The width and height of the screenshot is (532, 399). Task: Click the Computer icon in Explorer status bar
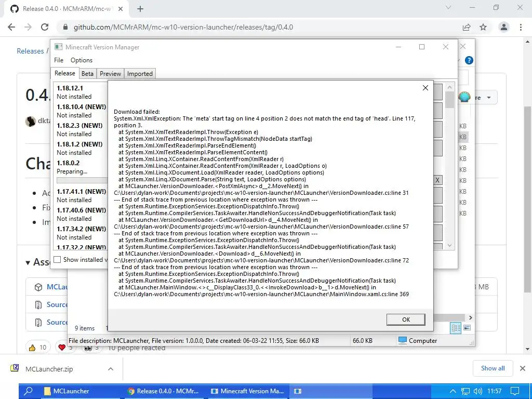click(403, 340)
